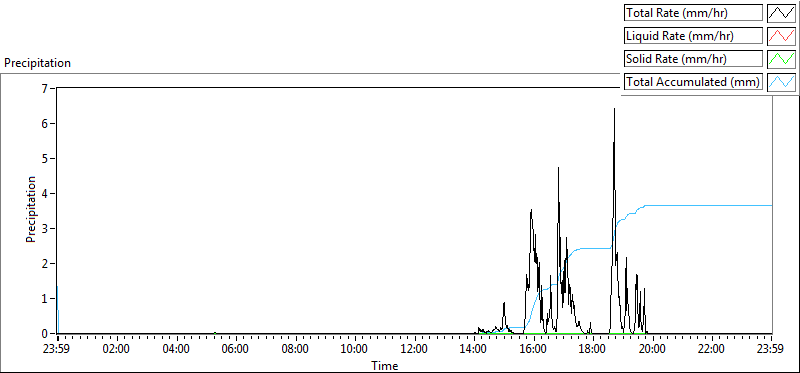Image resolution: width=800 pixels, height=373 pixels.
Task: Click the highest total rate peak above 6
Action: [x=614, y=109]
